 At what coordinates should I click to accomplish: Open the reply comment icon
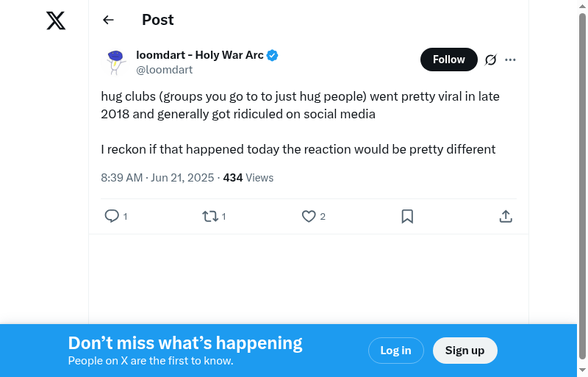pyautogui.click(x=112, y=216)
